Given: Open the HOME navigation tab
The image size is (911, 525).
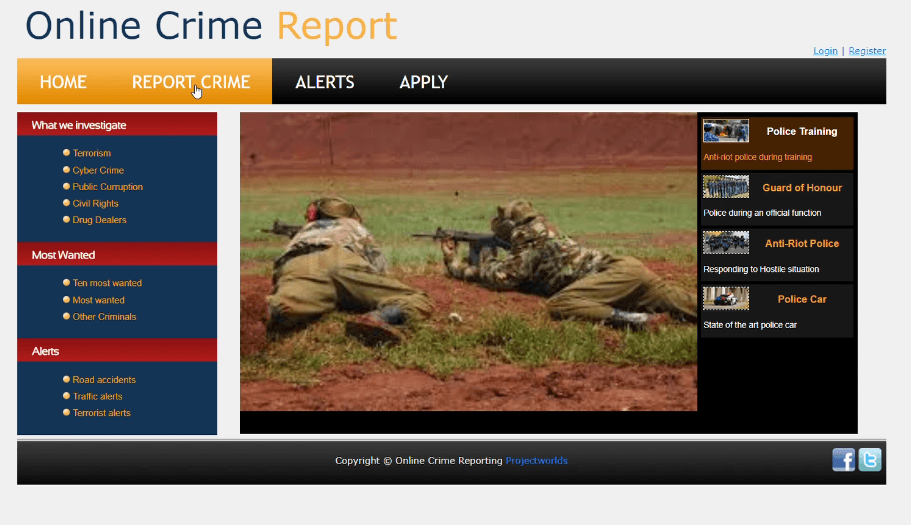Looking at the screenshot, I should 63,82.
